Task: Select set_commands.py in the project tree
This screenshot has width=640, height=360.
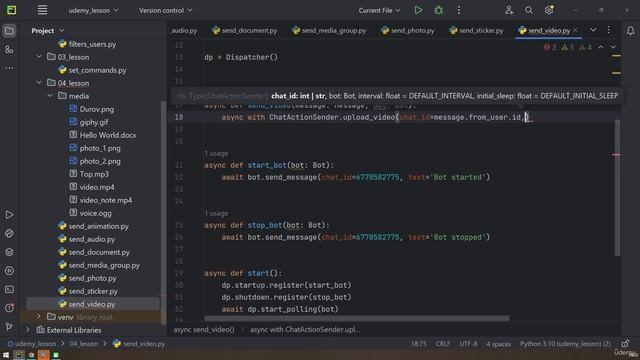Action: tap(98, 70)
